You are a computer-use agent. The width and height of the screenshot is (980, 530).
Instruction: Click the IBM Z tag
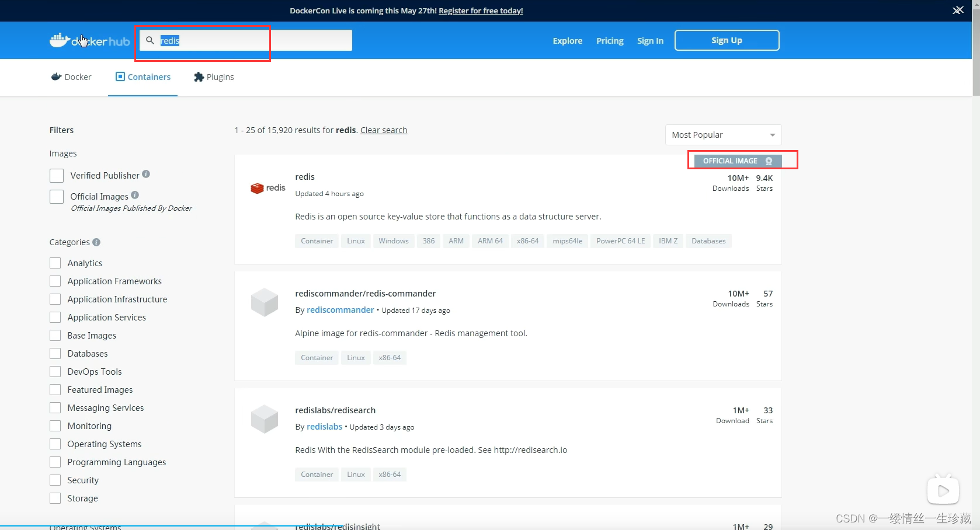pos(668,241)
